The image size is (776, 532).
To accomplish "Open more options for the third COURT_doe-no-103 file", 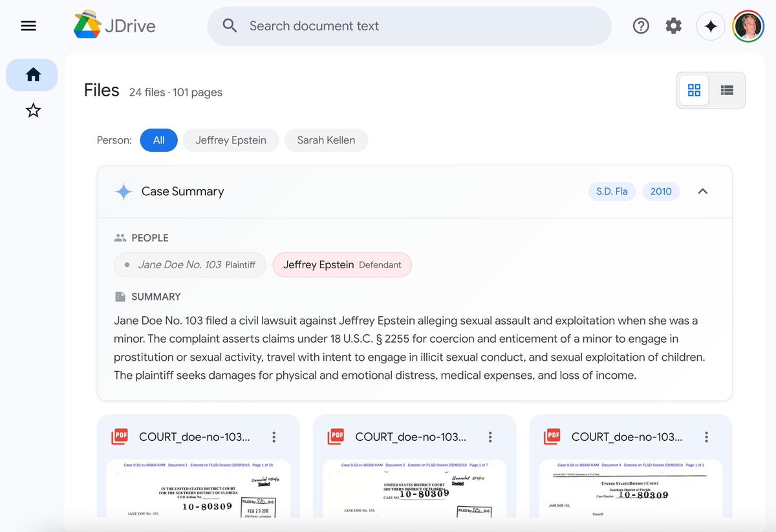I will (x=707, y=437).
